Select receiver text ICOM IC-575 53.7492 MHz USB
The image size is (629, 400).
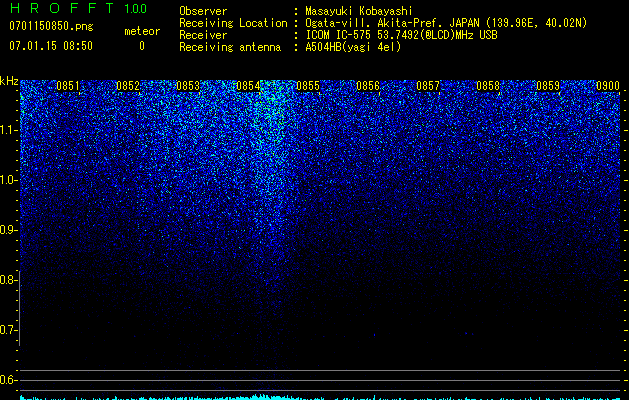[x=401, y=35]
